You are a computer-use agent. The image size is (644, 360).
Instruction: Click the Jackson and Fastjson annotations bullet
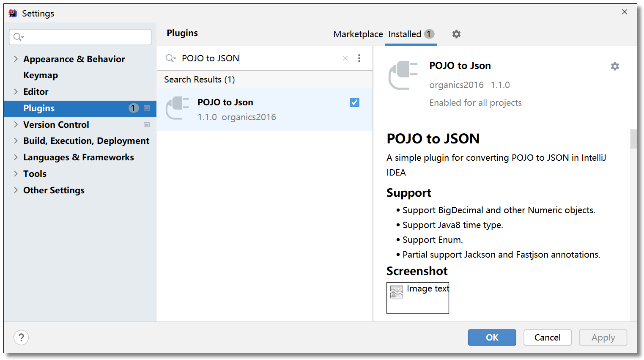501,255
